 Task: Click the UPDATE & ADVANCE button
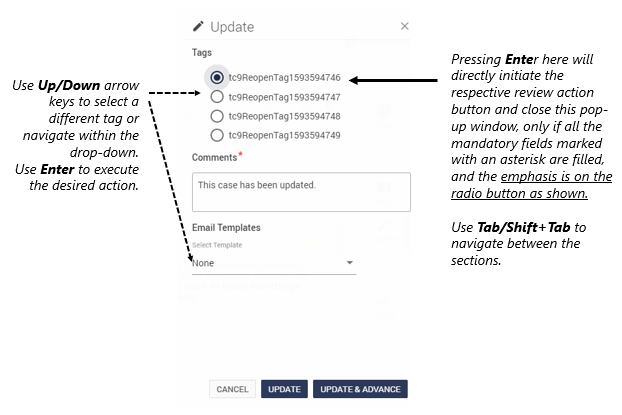(360, 389)
